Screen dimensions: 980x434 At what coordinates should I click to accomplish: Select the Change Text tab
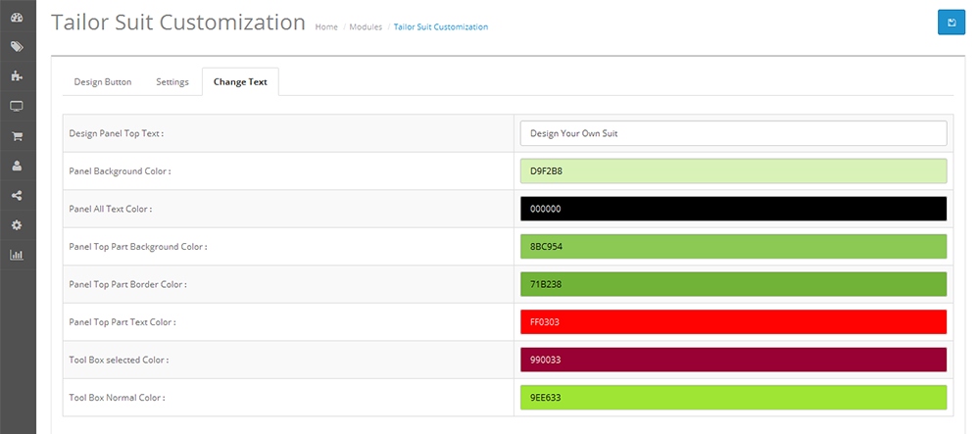coord(240,82)
